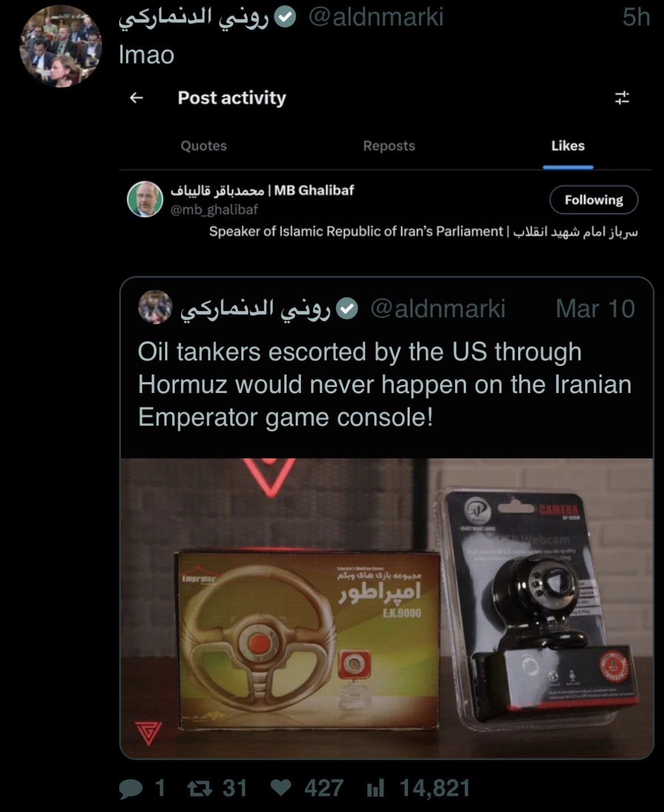This screenshot has height=812, width=664.
Task: Tap verified badge in the quoted post
Action: click(347, 309)
